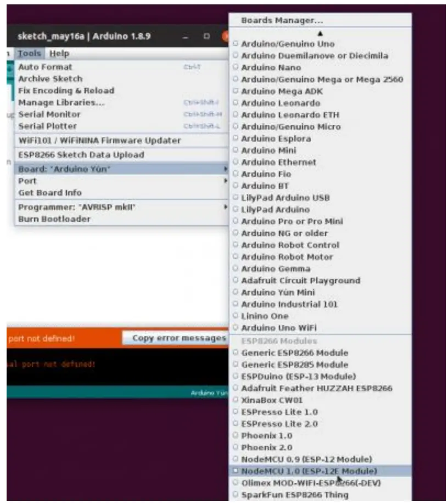Launch WiFi101 / WiFiNINA Firmware Updater

click(x=121, y=141)
